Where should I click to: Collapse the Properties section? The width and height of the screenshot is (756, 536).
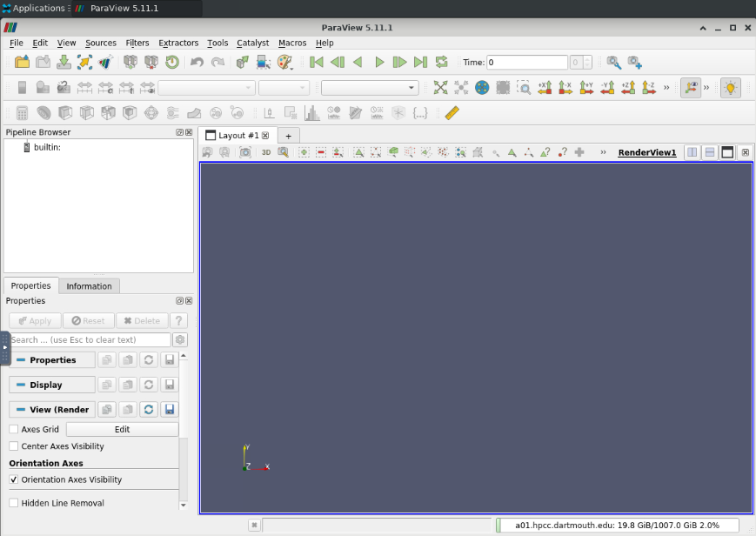(x=52, y=360)
